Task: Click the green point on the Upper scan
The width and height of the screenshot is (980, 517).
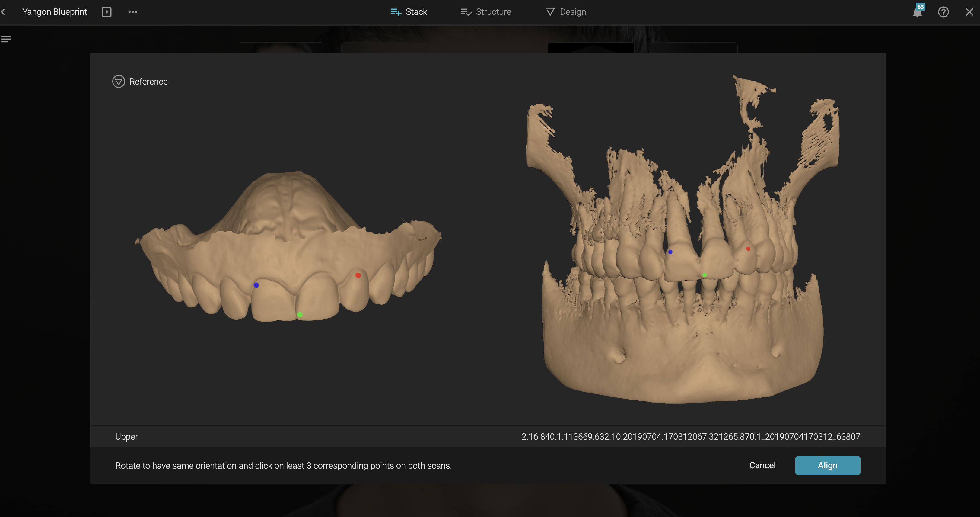Action: [300, 314]
